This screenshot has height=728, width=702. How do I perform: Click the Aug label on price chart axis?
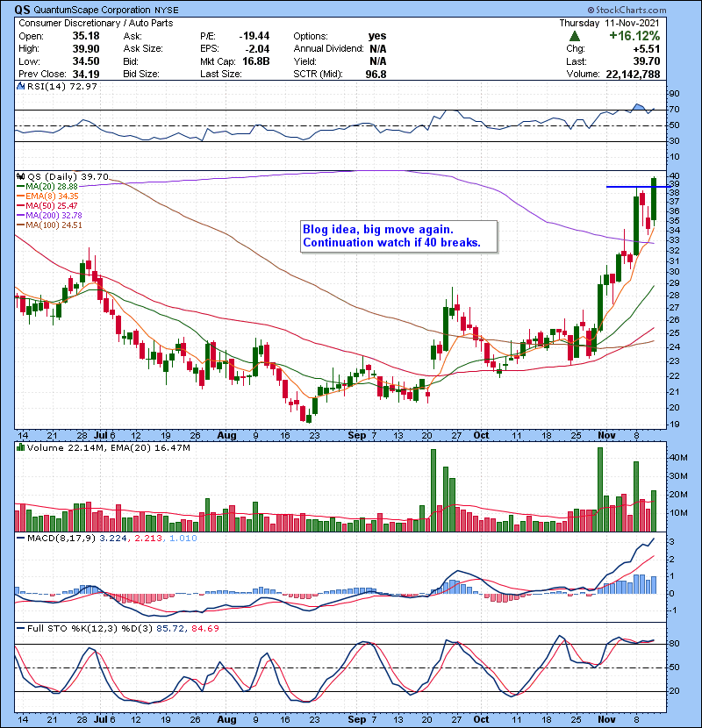click(226, 436)
